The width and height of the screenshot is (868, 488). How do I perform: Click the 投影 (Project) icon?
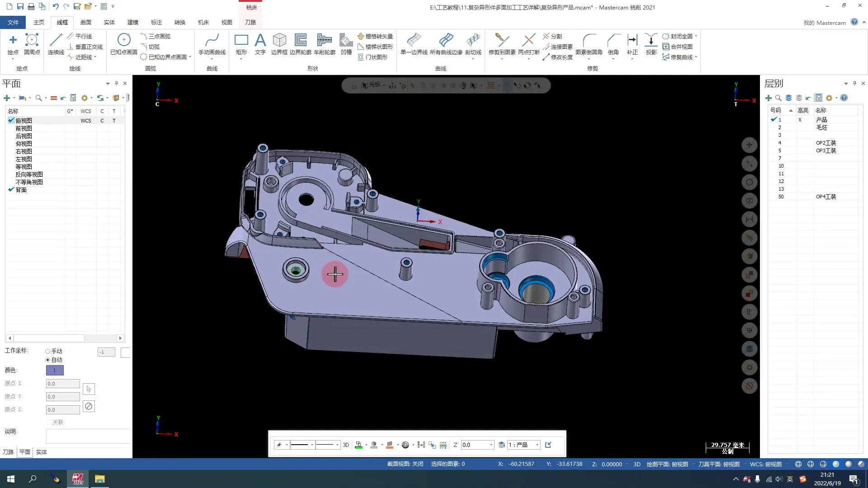coord(651,44)
